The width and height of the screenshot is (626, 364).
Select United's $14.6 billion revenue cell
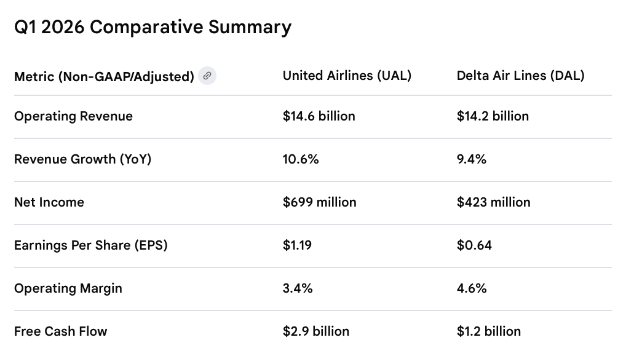coord(319,116)
